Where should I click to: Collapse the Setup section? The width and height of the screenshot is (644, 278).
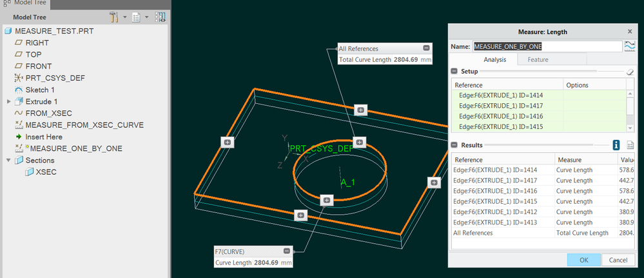[454, 71]
